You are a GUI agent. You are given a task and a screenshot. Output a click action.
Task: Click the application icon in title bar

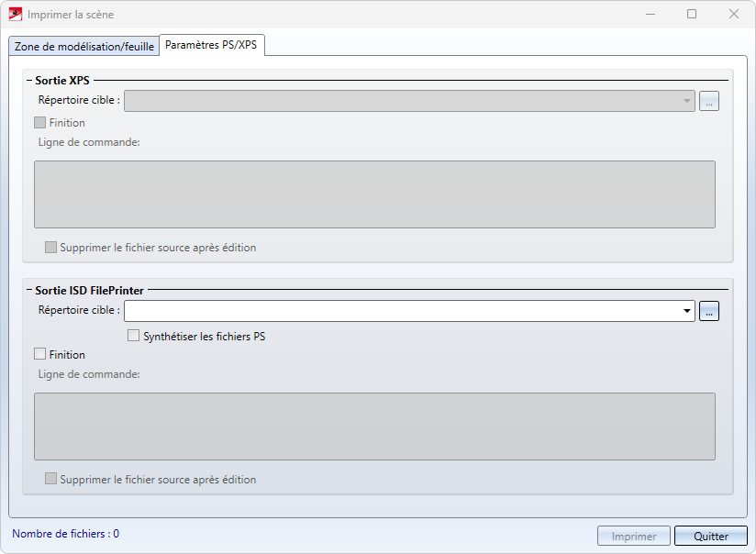16,15
